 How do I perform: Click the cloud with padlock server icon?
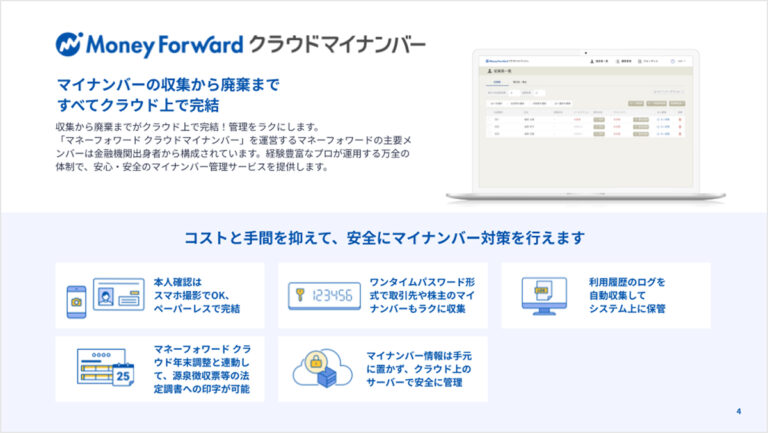(322, 368)
